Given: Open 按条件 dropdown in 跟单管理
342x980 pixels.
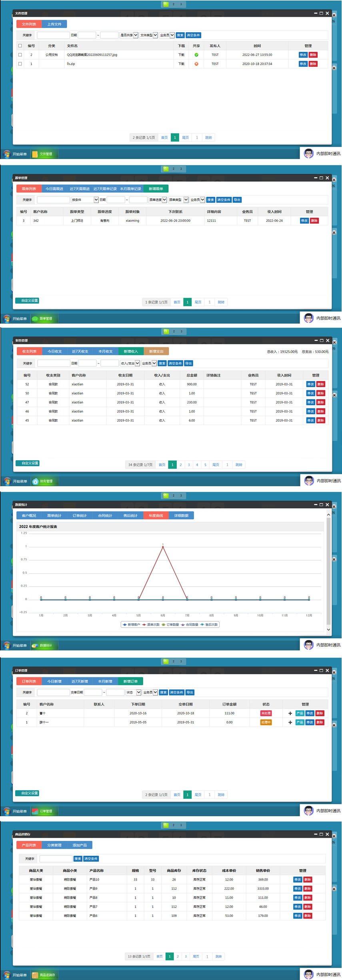Looking at the screenshot, I should pyautogui.click(x=85, y=200).
